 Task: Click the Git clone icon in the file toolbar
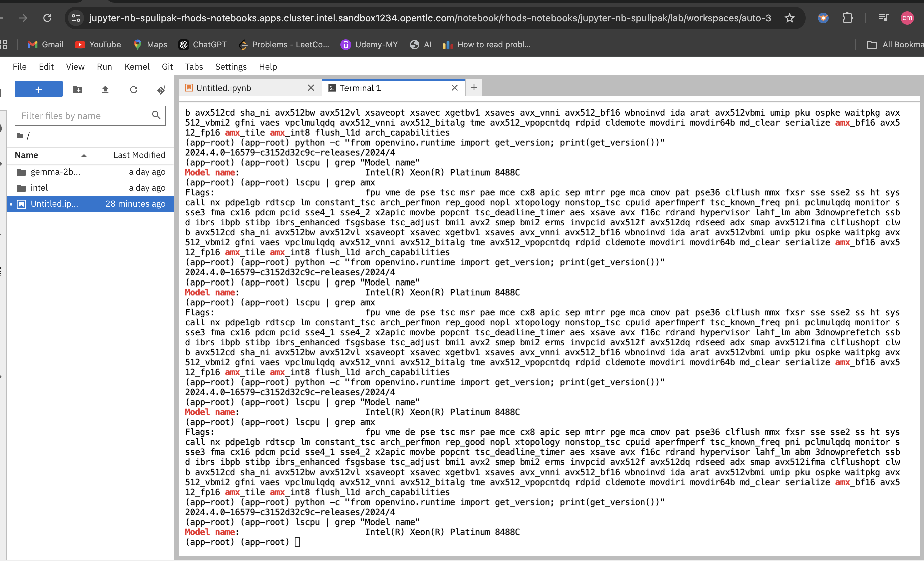pos(161,90)
